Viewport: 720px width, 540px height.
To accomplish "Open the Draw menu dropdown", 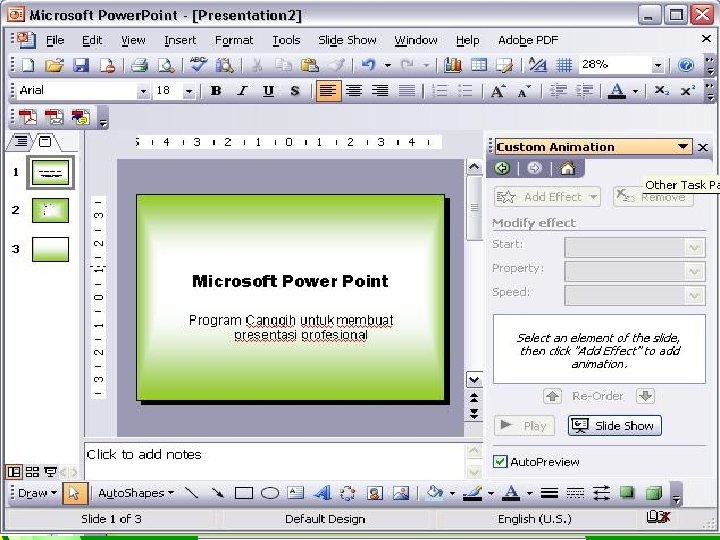I will pos(37,493).
